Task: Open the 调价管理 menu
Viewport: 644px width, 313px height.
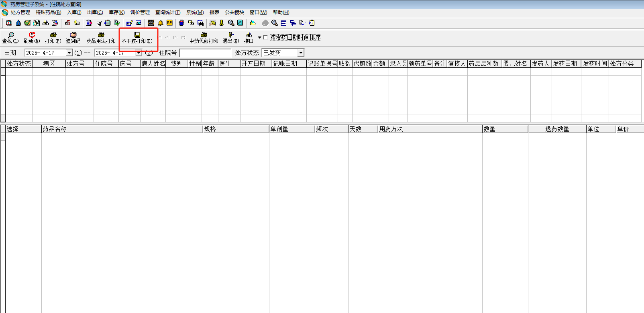Action: 140,12
